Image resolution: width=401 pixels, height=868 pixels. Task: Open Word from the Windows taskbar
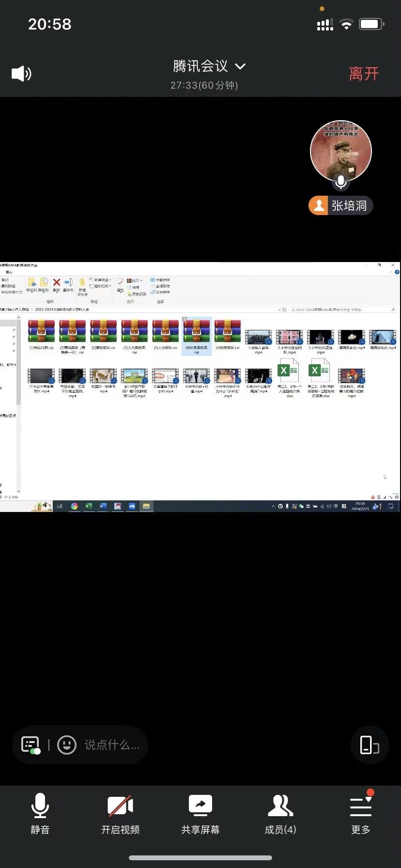tap(103, 506)
